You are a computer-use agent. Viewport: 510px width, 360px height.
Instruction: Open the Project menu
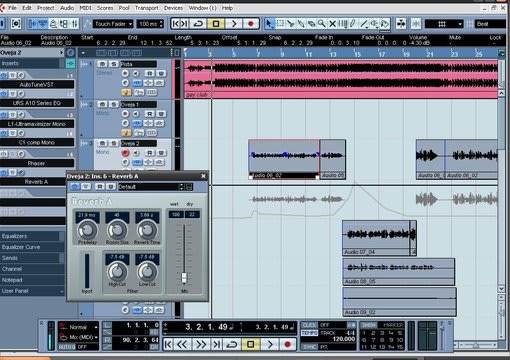pos(46,8)
